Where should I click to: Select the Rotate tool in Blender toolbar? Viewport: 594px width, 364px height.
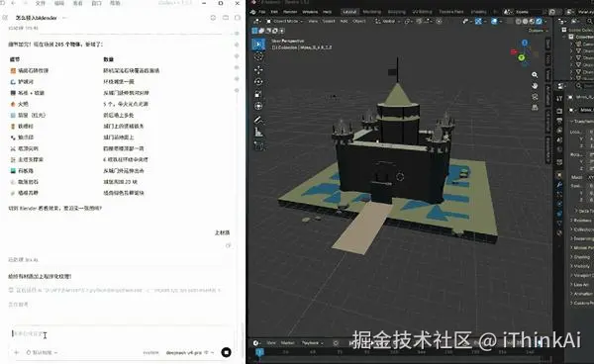[258, 82]
